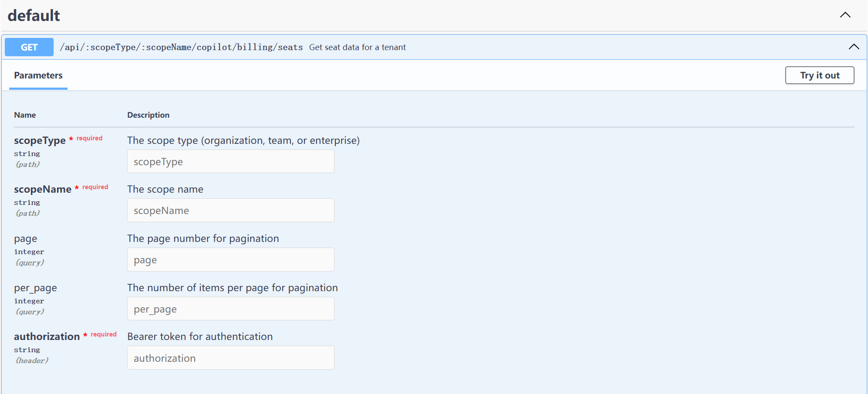Click 'The number of items per page' description
The height and width of the screenshot is (394, 868).
click(233, 288)
